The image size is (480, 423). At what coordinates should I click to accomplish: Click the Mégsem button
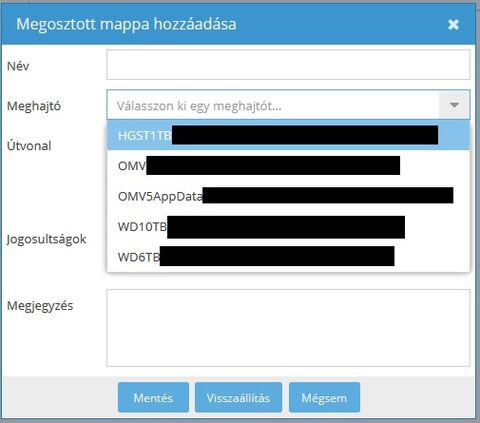pos(324,397)
